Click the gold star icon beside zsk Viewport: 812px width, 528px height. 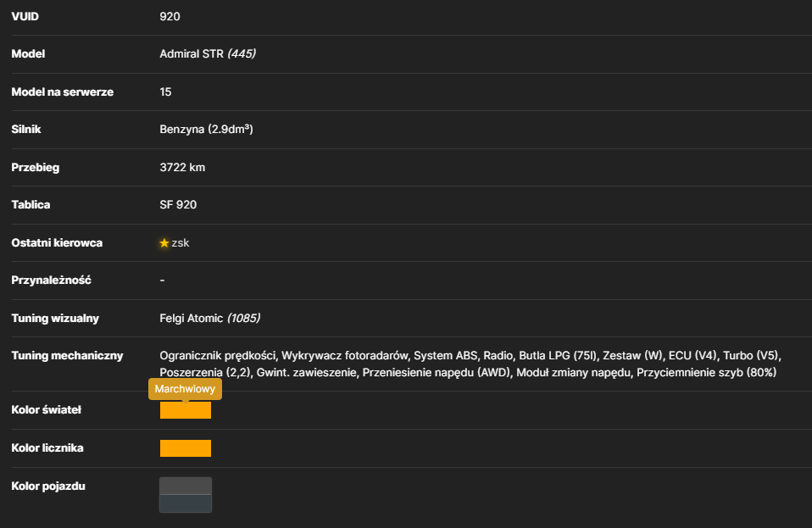point(164,242)
